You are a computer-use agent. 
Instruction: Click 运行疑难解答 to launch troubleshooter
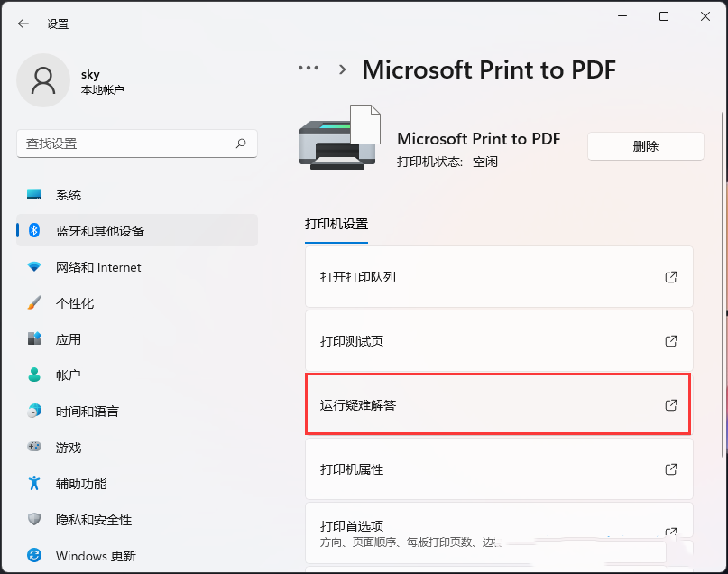(x=497, y=404)
